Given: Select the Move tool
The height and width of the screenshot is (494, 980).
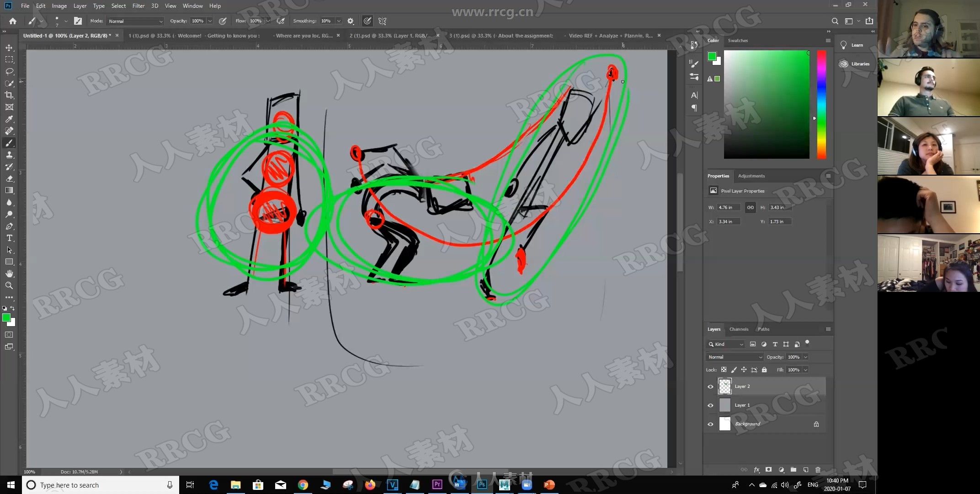Looking at the screenshot, I should pyautogui.click(x=9, y=48).
